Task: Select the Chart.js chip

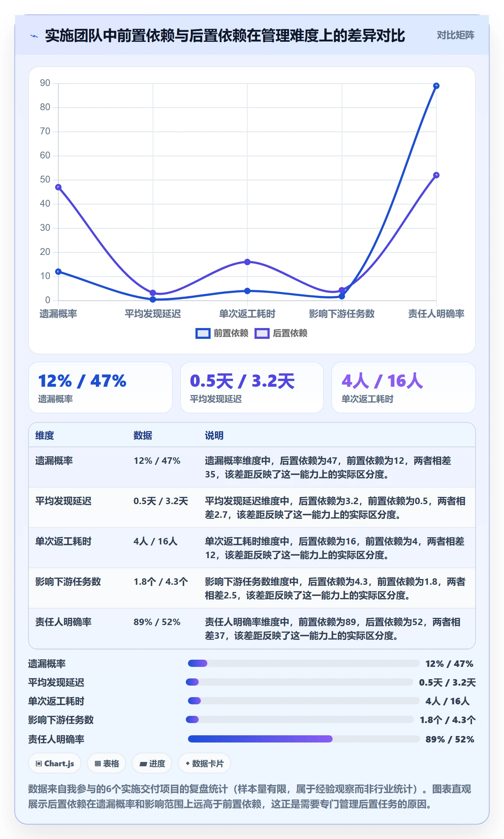Action: pos(55,763)
